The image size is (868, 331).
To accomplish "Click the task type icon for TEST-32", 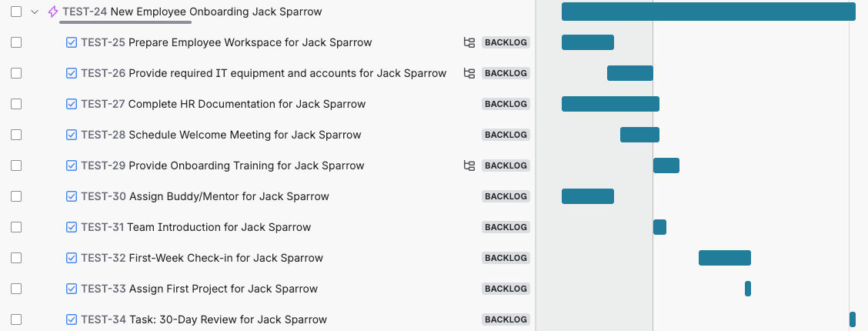I will tap(72, 258).
